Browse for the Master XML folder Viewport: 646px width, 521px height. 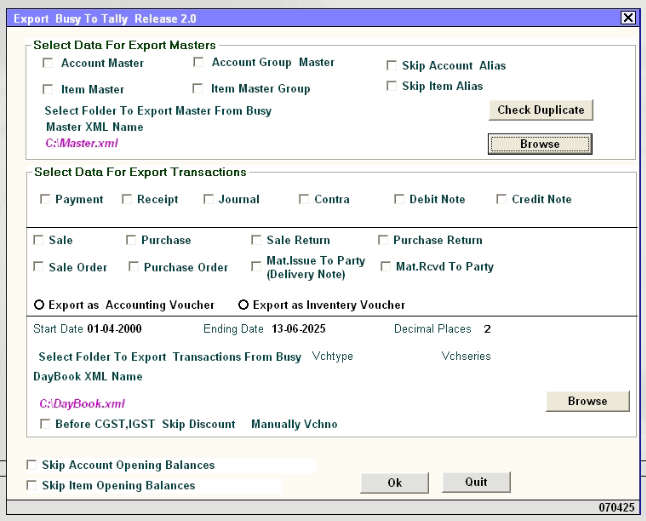(x=540, y=144)
